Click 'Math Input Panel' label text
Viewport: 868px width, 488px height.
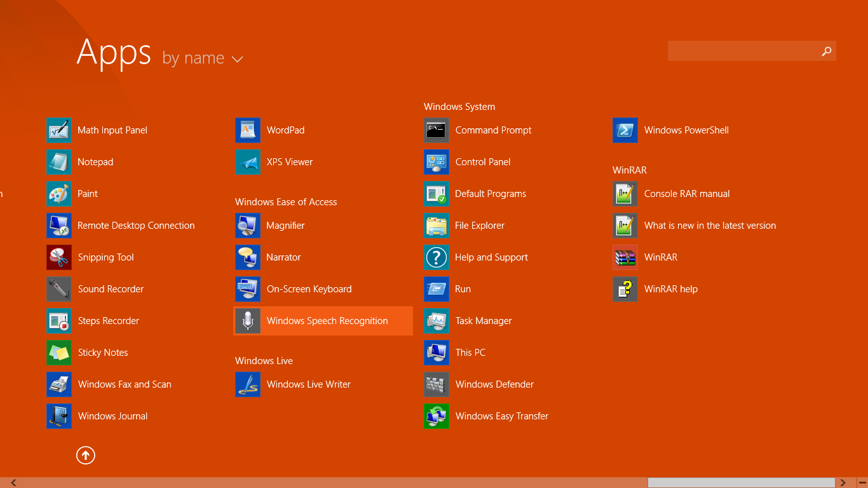112,130
